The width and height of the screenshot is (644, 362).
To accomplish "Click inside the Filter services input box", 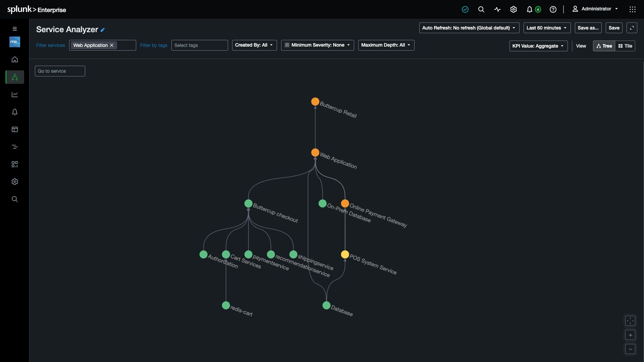I will 126,45.
